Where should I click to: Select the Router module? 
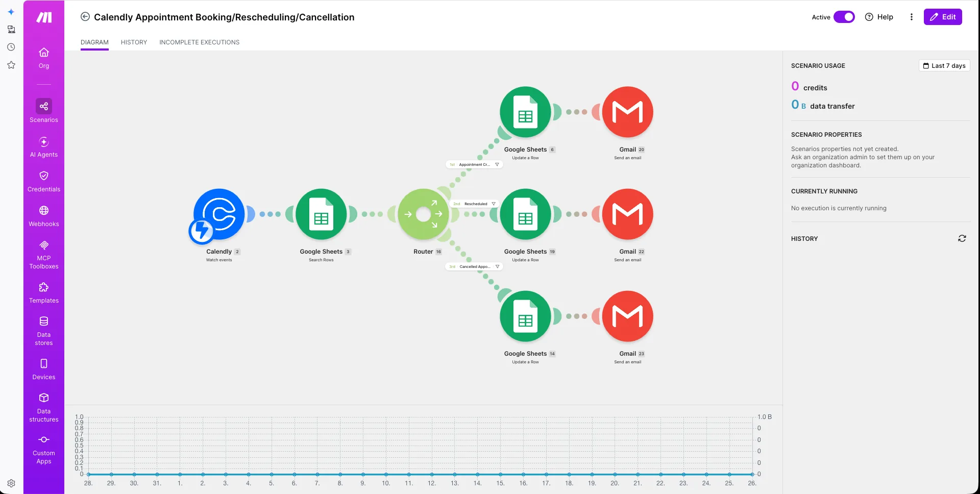pyautogui.click(x=423, y=214)
